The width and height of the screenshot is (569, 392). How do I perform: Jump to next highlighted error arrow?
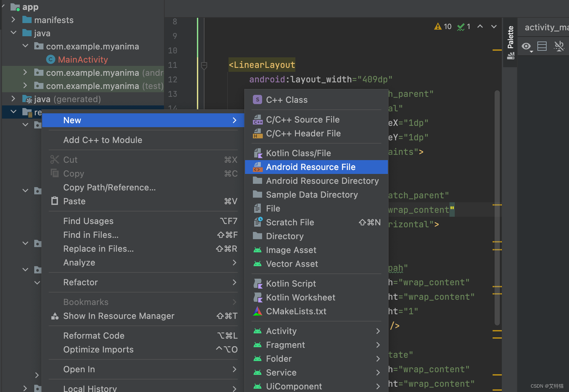(x=494, y=27)
